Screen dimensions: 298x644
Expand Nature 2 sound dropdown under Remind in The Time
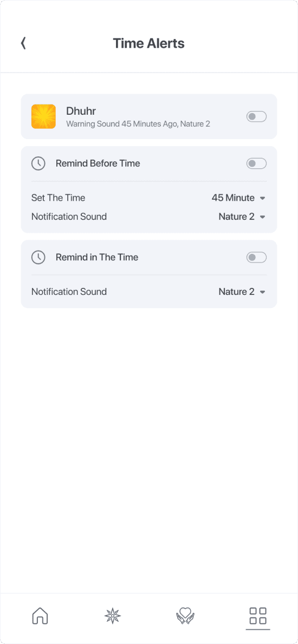[242, 292]
